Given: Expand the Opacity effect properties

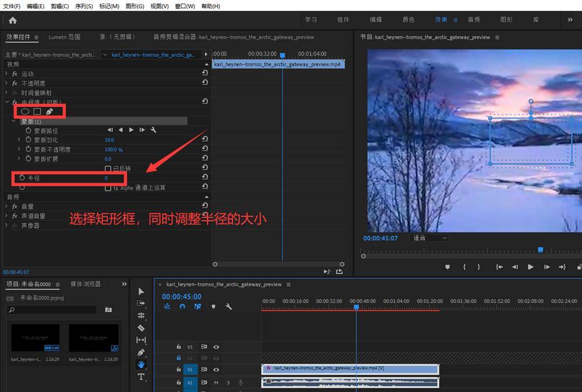Looking at the screenshot, I should pyautogui.click(x=6, y=83).
